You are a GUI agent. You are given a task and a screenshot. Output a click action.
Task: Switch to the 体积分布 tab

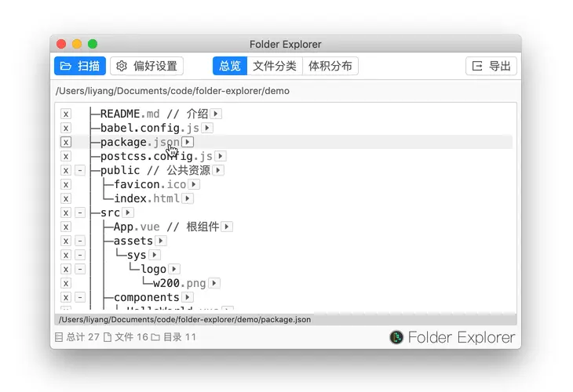pos(330,66)
